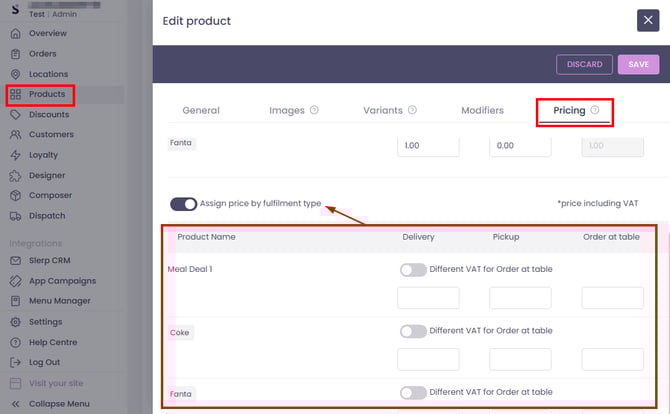The width and height of the screenshot is (670, 414).
Task: Open Orders from the basket icon
Action: coord(15,54)
